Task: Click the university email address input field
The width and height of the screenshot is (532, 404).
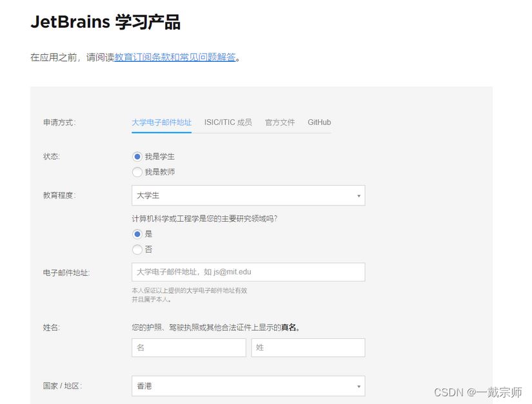Action: 248,272
